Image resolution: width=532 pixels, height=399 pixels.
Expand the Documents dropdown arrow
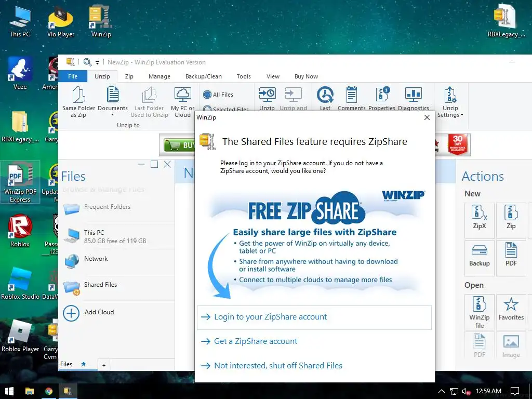click(x=113, y=115)
